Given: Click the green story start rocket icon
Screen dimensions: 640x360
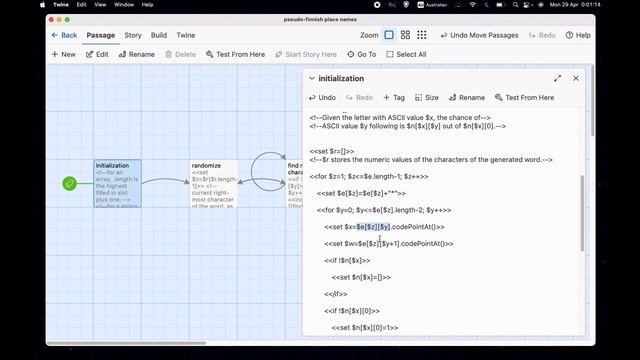Looking at the screenshot, I should pyautogui.click(x=69, y=184).
